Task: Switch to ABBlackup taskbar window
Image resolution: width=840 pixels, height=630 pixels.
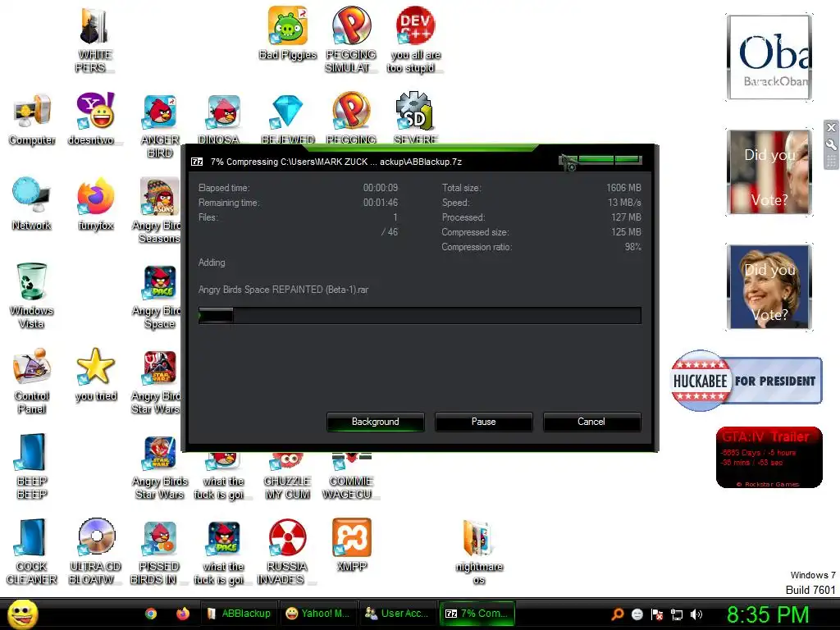Action: click(239, 614)
